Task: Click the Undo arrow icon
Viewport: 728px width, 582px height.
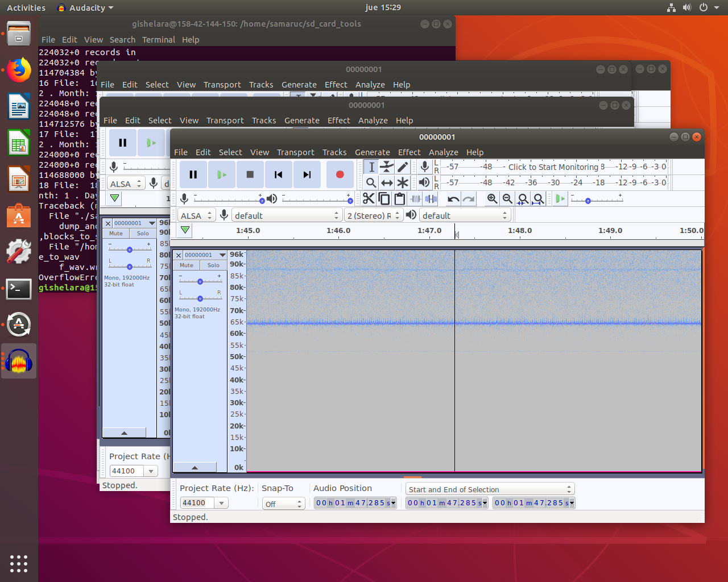Action: coord(453,198)
